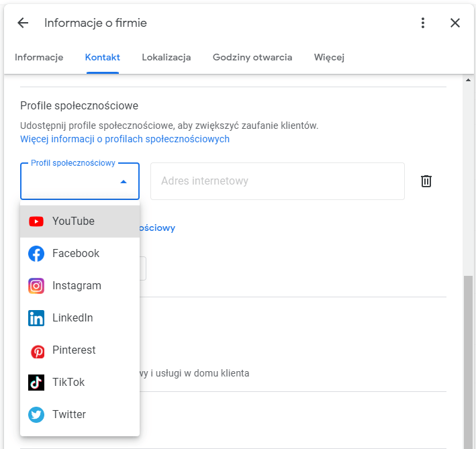Choose Facebook from the dropdown list

[x=80, y=253]
